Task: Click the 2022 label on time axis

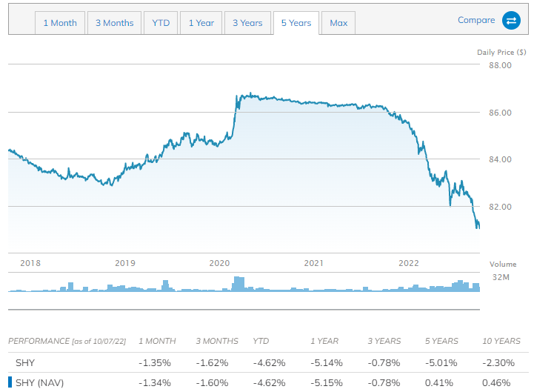Action: coord(409,263)
